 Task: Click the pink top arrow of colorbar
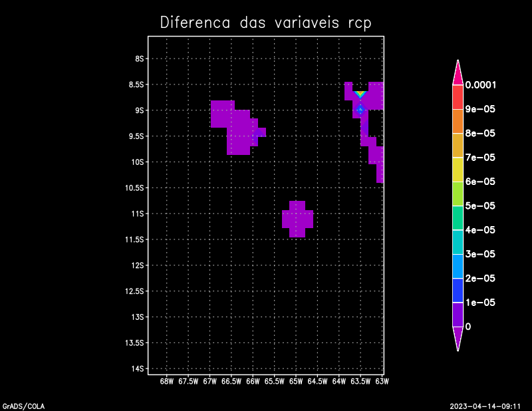pos(458,73)
